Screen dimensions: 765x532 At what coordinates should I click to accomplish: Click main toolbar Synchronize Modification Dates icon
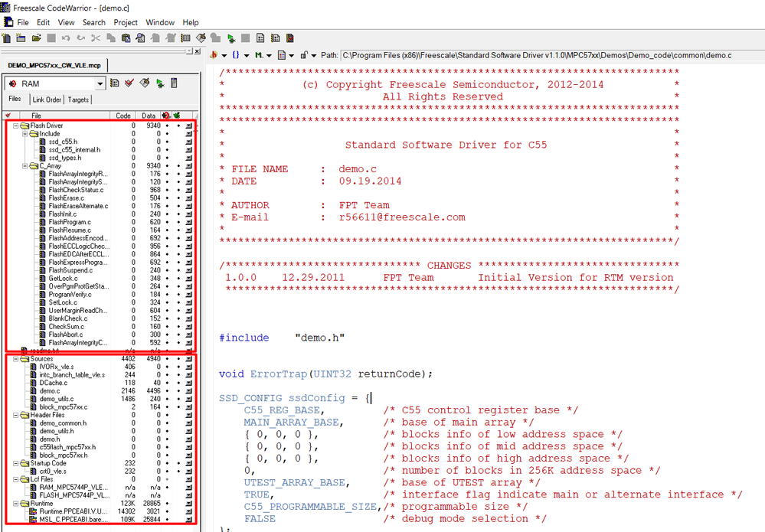[x=201, y=38]
